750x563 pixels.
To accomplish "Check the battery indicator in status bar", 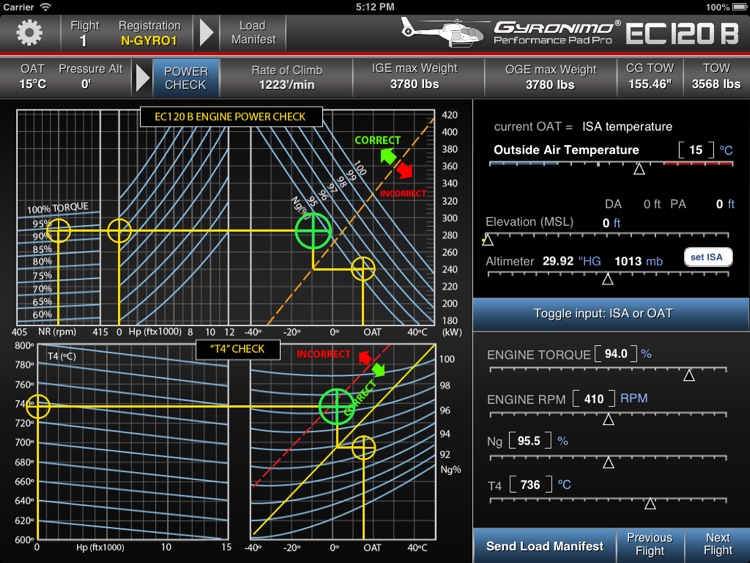I will coord(739,7).
